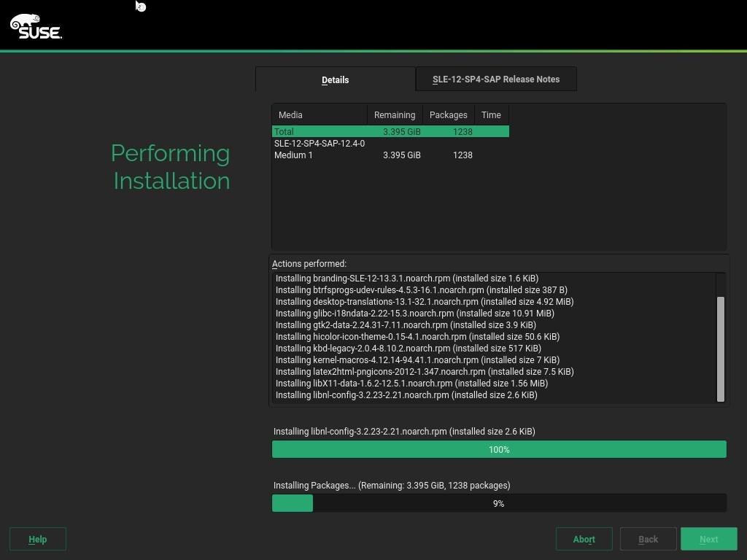
Task: Click the gtk2-data log entry
Action: point(406,325)
